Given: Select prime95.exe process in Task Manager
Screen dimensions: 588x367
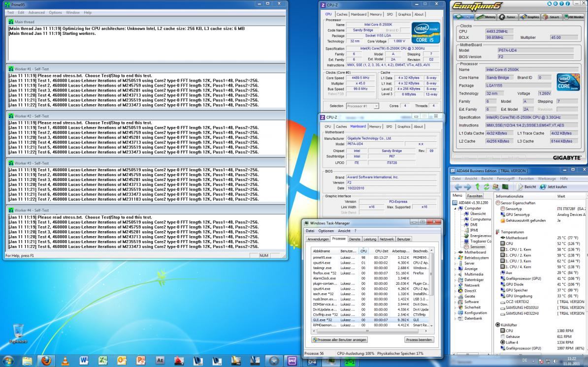Looking at the screenshot, I should point(370,258).
